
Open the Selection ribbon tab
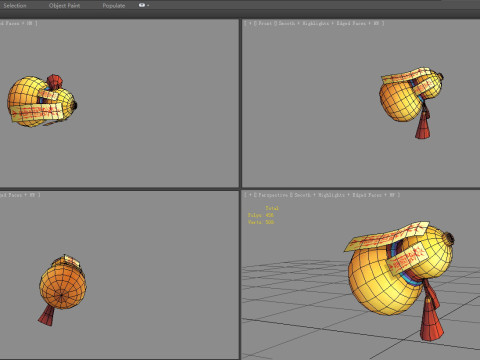[15, 6]
